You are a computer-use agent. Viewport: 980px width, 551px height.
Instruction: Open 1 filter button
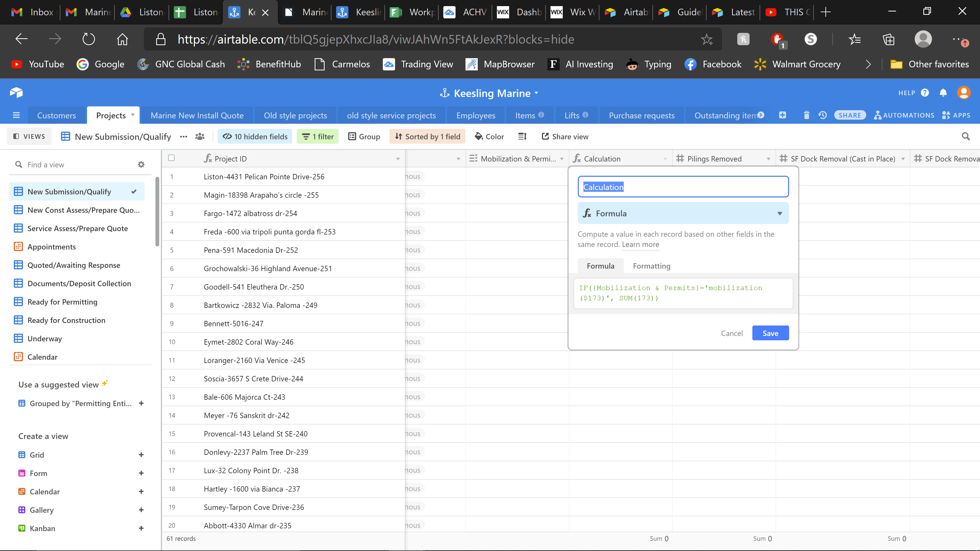click(x=317, y=136)
